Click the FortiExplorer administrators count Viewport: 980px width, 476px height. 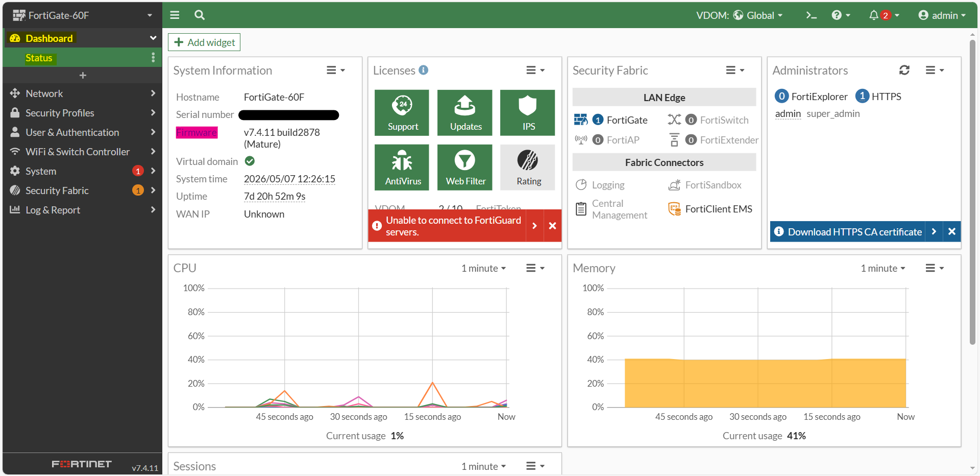(x=781, y=96)
